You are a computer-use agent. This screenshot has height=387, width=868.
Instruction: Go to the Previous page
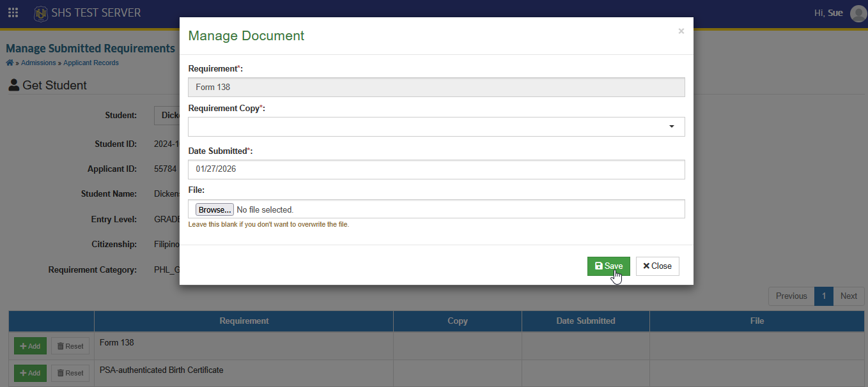[791, 296]
